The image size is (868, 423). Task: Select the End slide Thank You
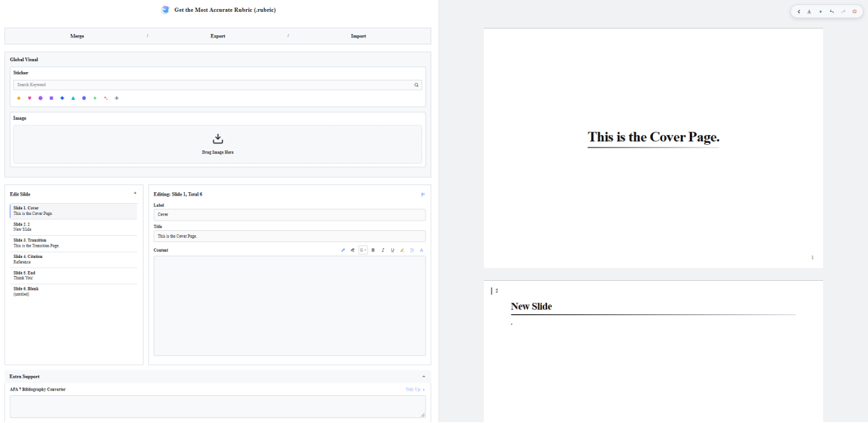tap(73, 275)
